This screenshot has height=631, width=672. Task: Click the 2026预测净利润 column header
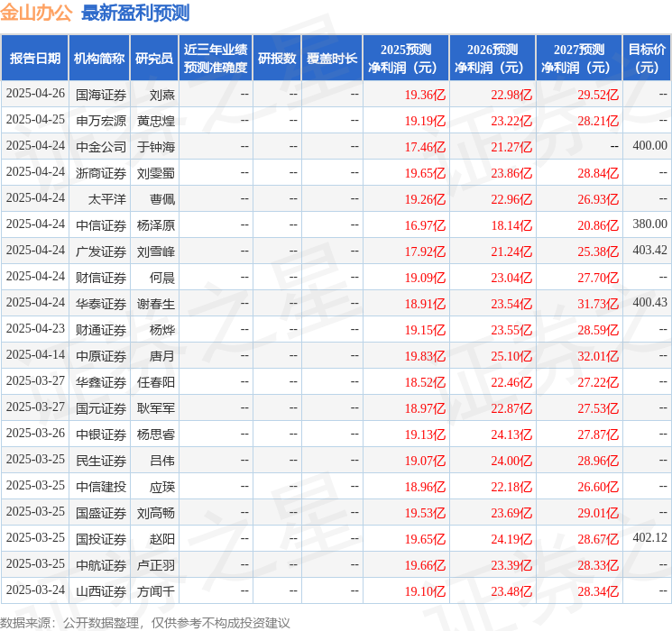tap(492, 59)
